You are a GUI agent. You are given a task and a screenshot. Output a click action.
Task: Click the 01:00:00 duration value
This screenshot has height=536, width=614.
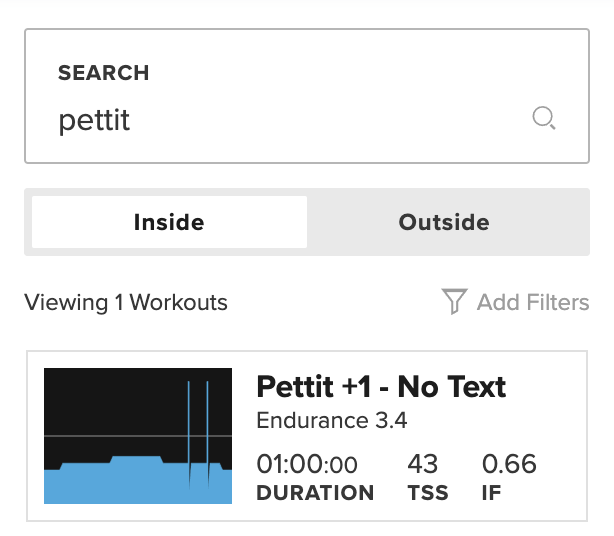point(306,465)
